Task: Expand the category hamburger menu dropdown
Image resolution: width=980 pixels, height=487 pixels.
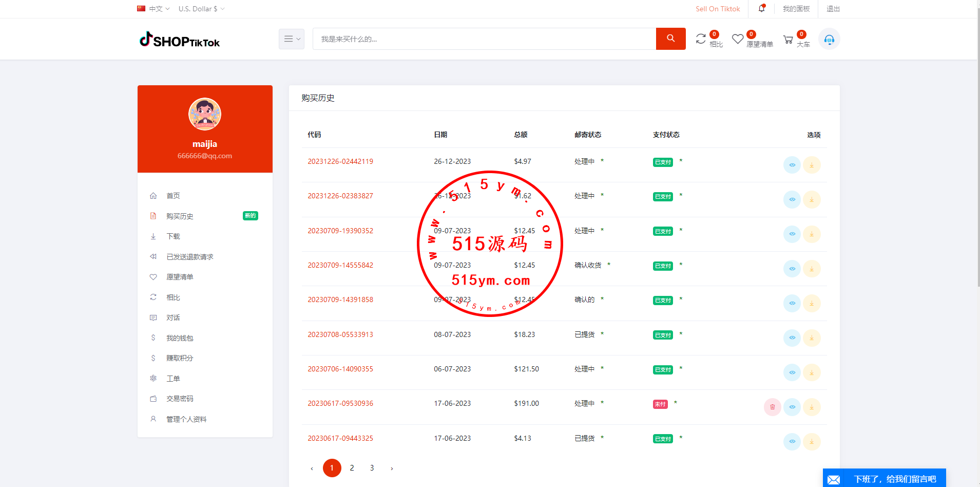Action: [292, 39]
